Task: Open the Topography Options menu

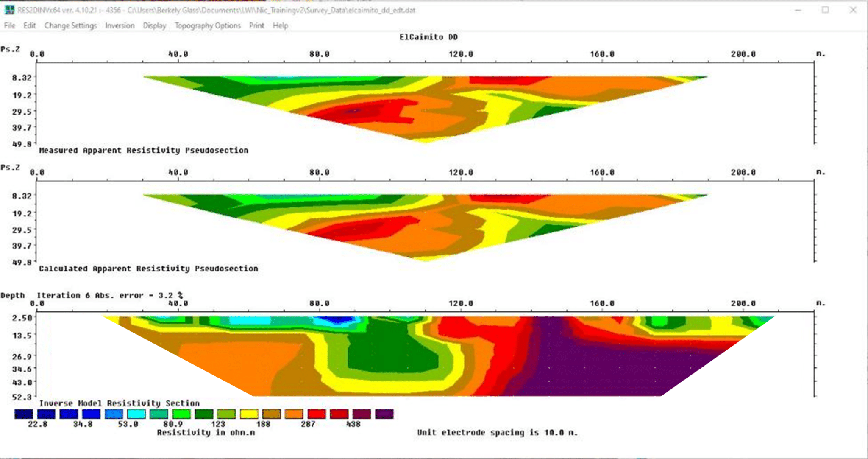Action: coord(208,25)
